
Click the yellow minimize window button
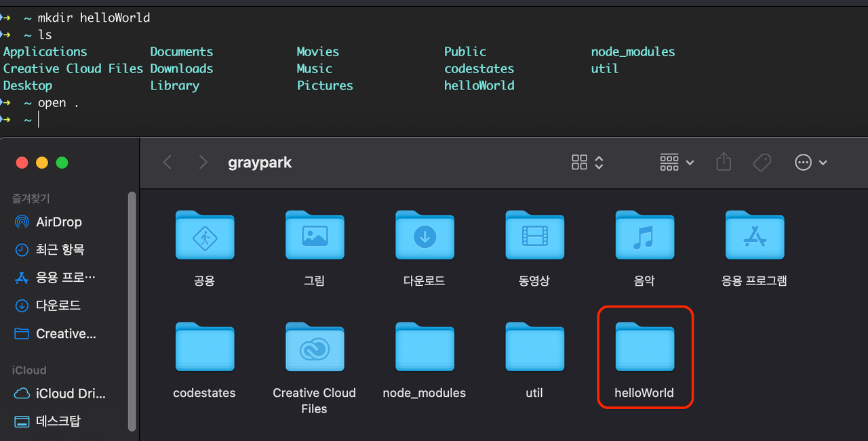tap(42, 163)
